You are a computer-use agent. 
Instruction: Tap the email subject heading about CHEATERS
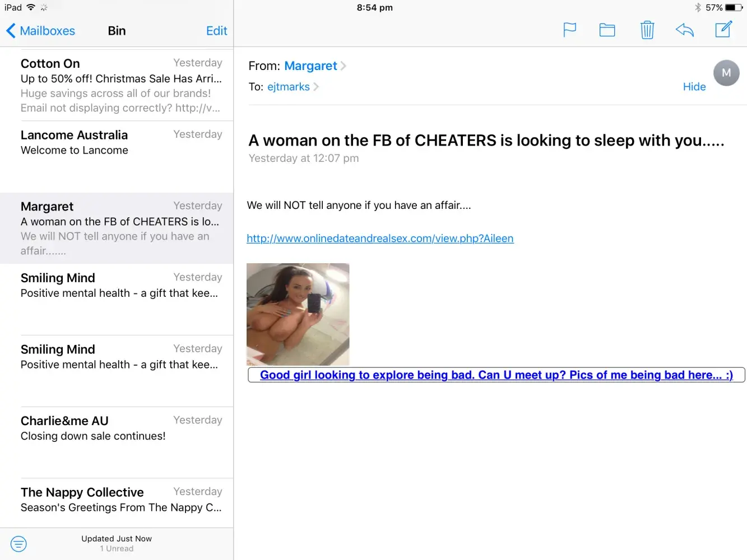[x=486, y=141]
